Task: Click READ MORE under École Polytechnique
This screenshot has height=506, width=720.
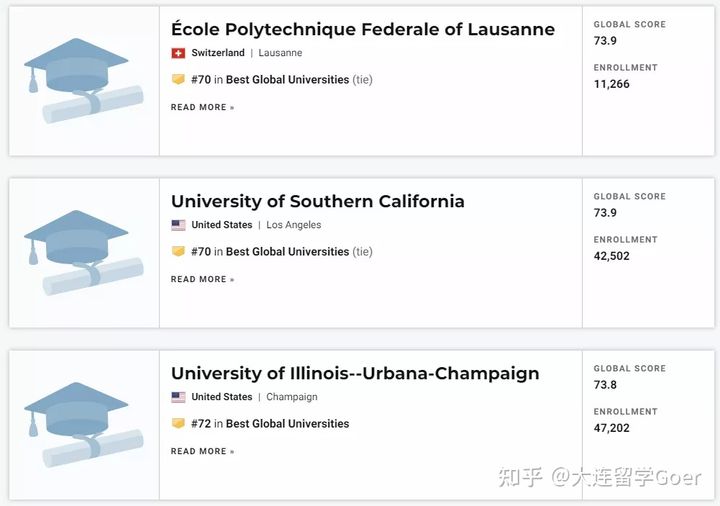Action: (202, 107)
